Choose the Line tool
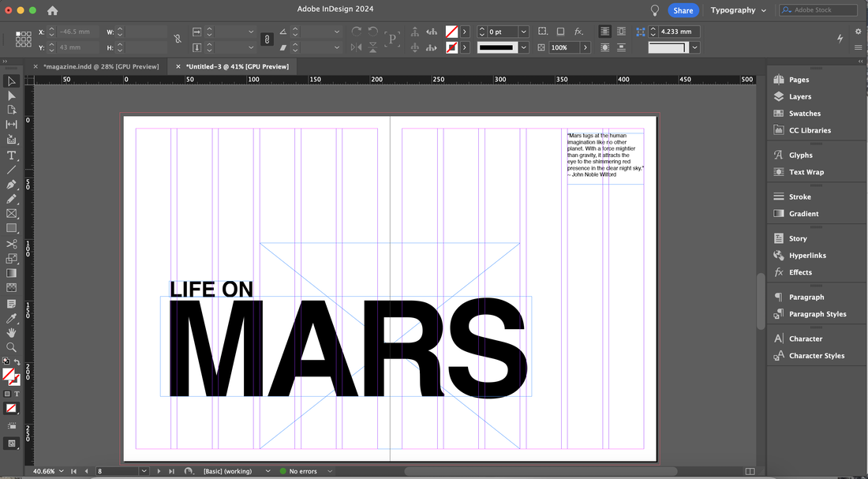Viewport: 868px width, 479px height. point(11,170)
